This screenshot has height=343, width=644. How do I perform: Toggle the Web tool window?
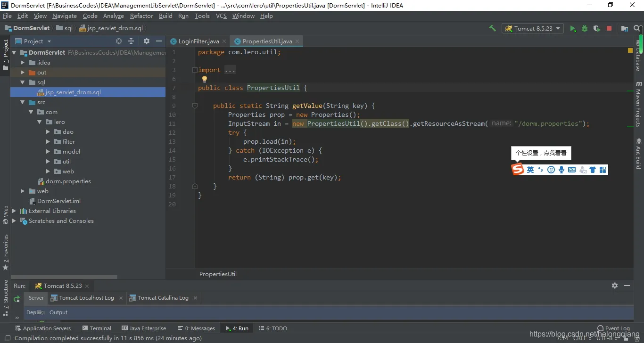pyautogui.click(x=5, y=215)
